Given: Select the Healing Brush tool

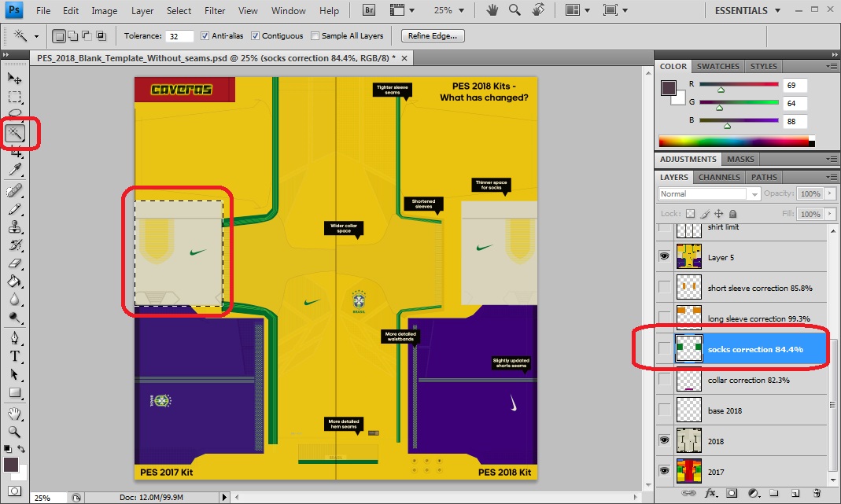Looking at the screenshot, I should click(x=14, y=190).
